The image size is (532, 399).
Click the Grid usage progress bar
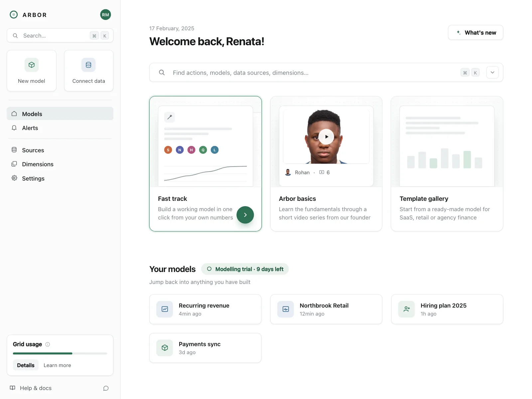pos(60,353)
